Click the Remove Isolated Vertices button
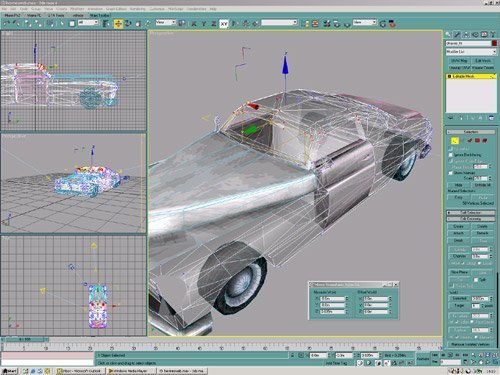Image resolution: width=500 pixels, height=375 pixels. [x=470, y=344]
